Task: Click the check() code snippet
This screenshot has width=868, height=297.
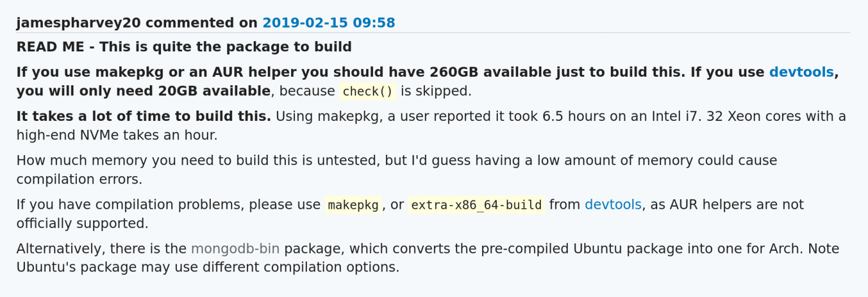Action: pos(368,91)
